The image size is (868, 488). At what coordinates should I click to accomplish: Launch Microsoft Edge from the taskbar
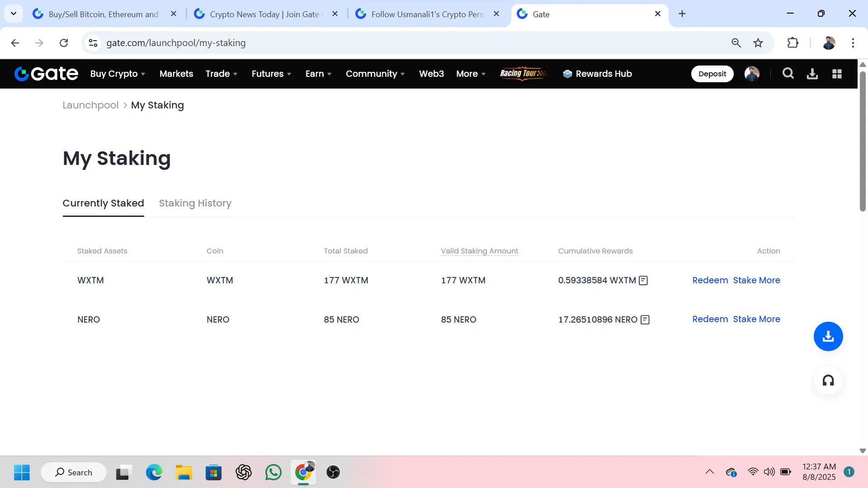point(154,472)
